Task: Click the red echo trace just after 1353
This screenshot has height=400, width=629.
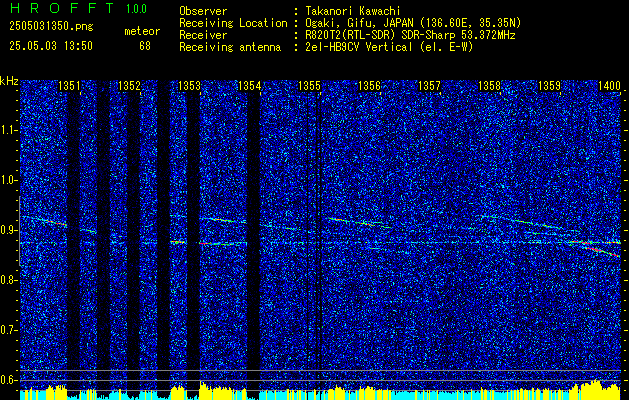Action: point(205,243)
